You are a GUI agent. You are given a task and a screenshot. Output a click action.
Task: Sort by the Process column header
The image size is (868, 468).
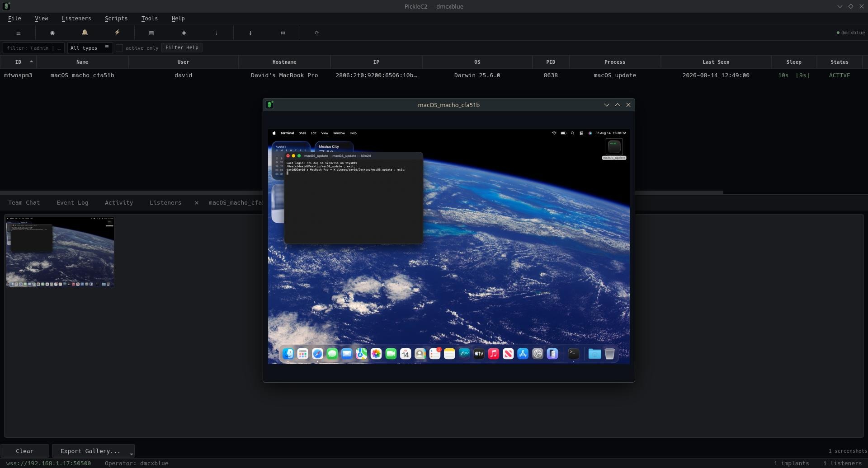coord(615,62)
